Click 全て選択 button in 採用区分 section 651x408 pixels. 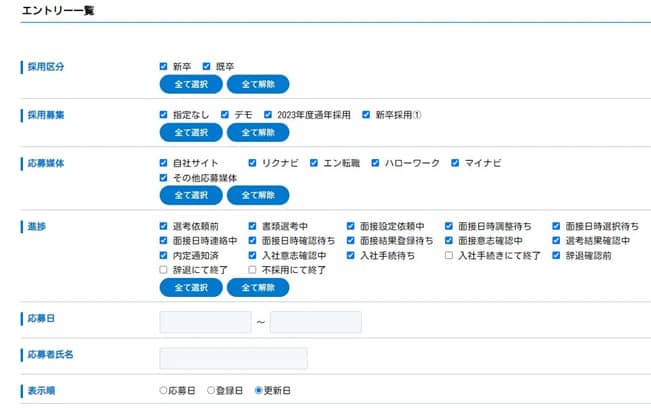(x=190, y=84)
